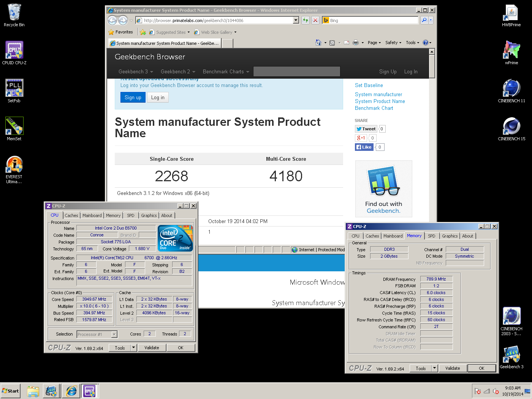Switch to Mainboard tab in CPU-Z CPU window
Screen dimensions: 532x399
(x=92, y=215)
